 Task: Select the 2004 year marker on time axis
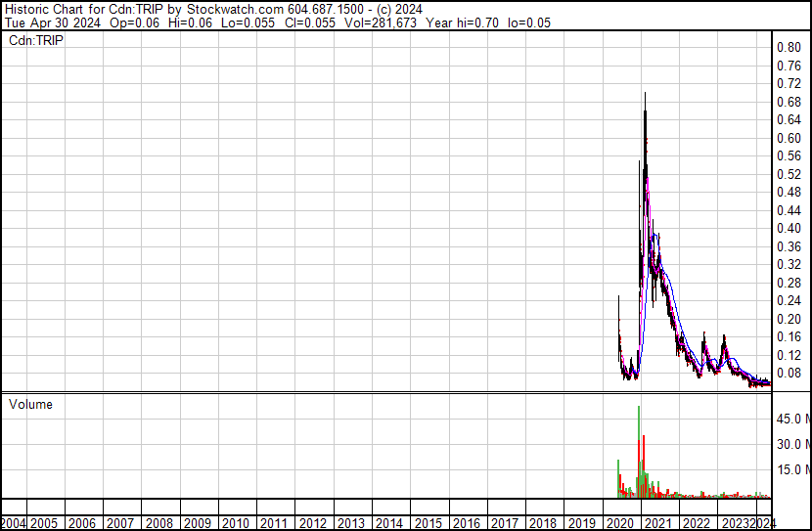14,523
